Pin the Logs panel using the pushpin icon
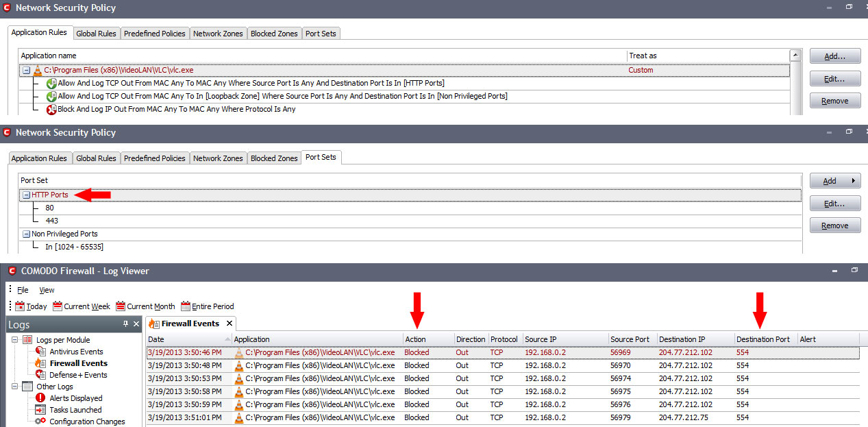868x427 pixels. 125,324
